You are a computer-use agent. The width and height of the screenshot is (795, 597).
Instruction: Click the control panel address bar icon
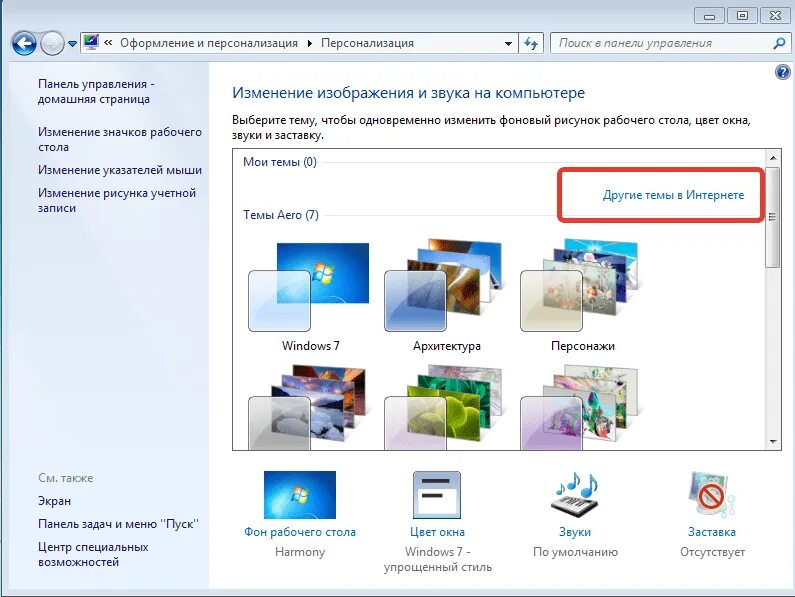(91, 43)
